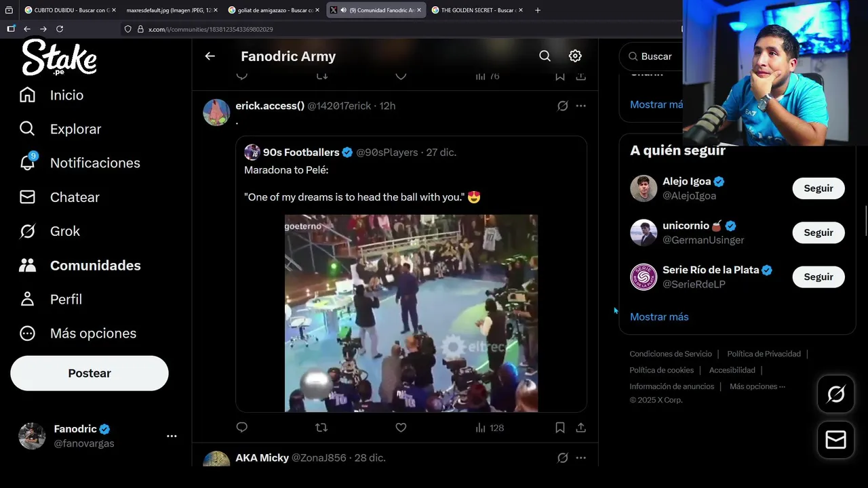This screenshot has width=868, height=488.
Task: Follow unicornio account
Action: pyautogui.click(x=818, y=232)
